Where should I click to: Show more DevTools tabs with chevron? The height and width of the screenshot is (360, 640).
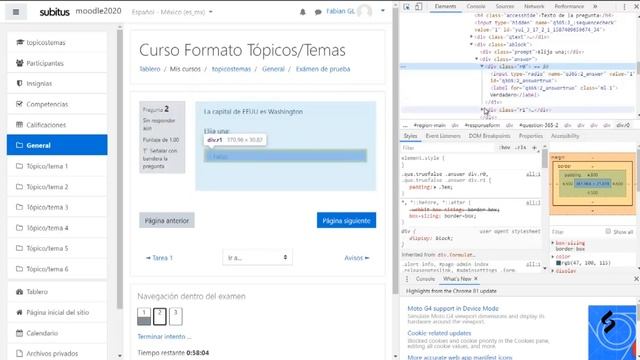click(x=595, y=6)
